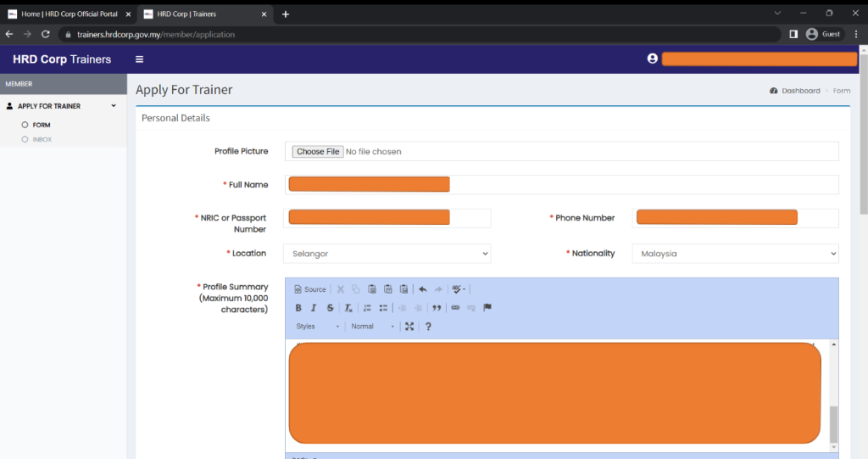Viewport: 868px width, 459px height.
Task: Go to Dashboard via breadcrumb link
Action: coord(800,91)
